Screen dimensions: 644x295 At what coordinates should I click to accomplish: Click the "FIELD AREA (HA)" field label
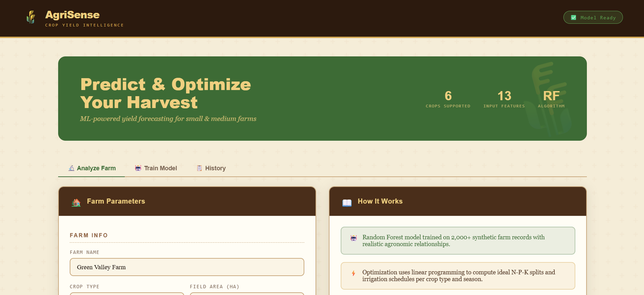tap(215, 287)
